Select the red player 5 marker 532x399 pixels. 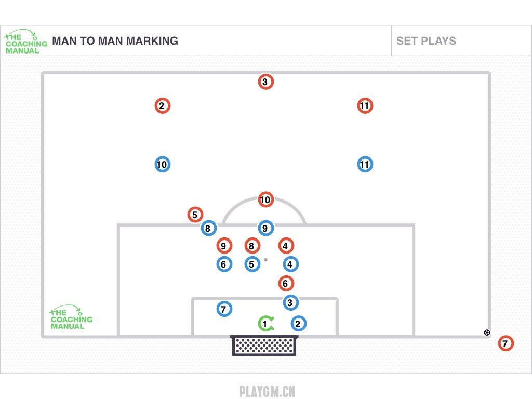[x=195, y=215]
